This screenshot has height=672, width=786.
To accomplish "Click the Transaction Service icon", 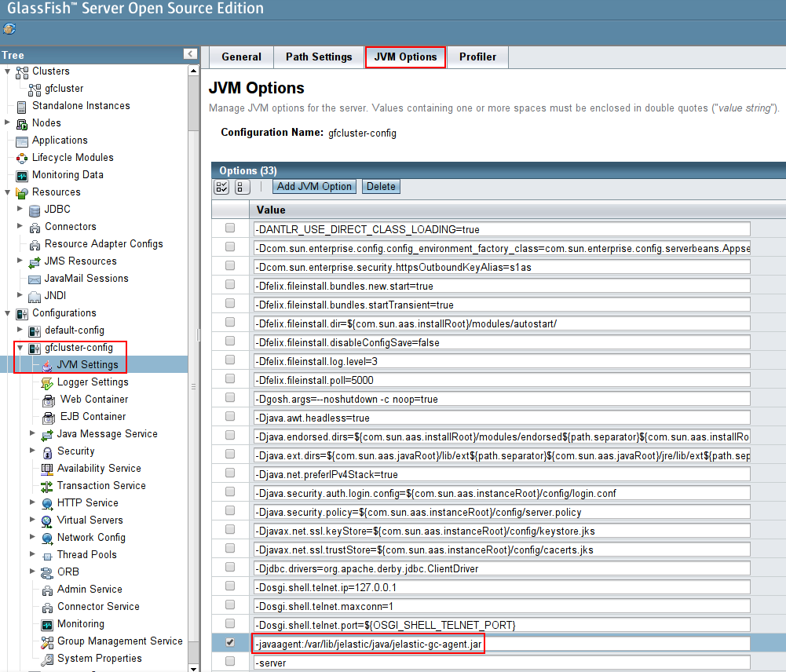I will coord(47,486).
